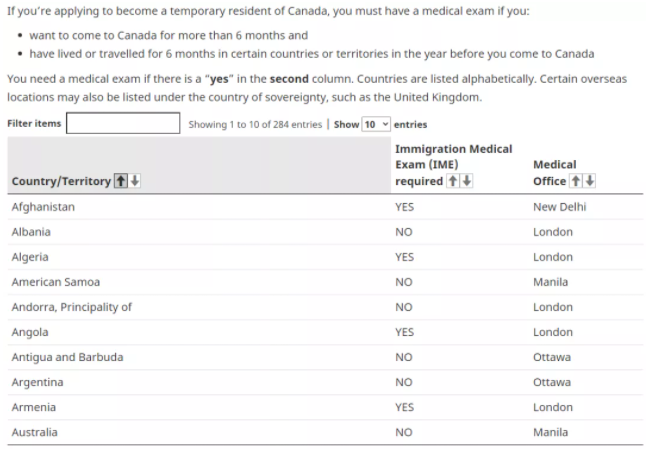Screen dimensions: 649x456
Task: Click the Algeria country cell
Action: click(x=29, y=257)
